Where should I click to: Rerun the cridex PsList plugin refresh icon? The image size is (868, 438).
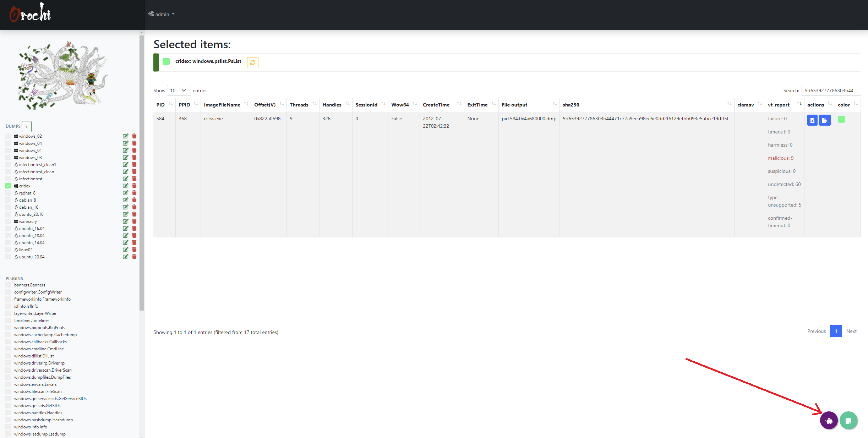pyautogui.click(x=253, y=62)
